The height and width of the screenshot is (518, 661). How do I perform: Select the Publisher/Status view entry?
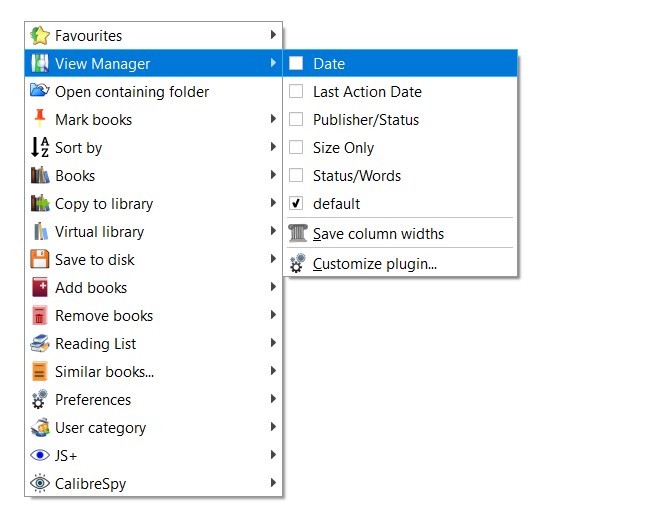click(x=366, y=120)
